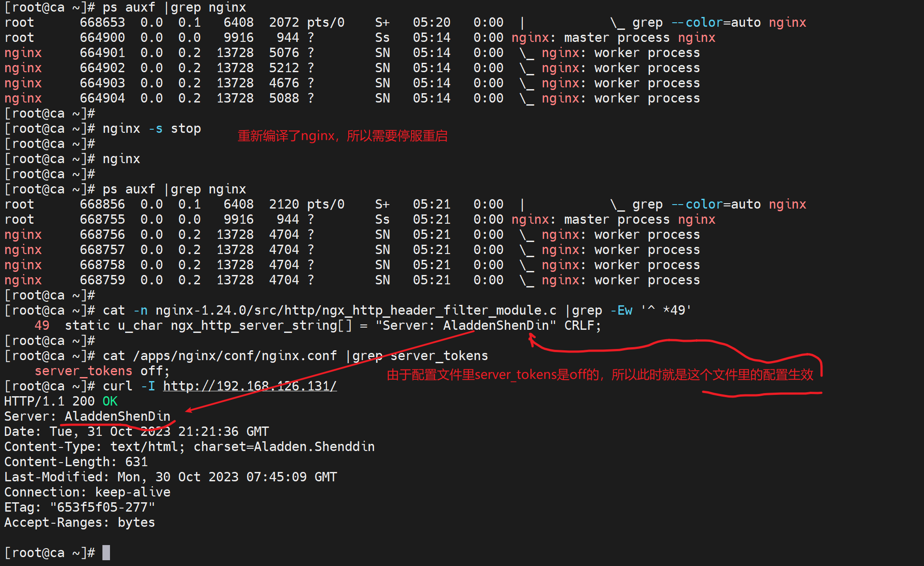Viewport: 924px width, 566px height.
Task: Click the 'Accept-Ranges: bytes' header line
Action: [80, 522]
